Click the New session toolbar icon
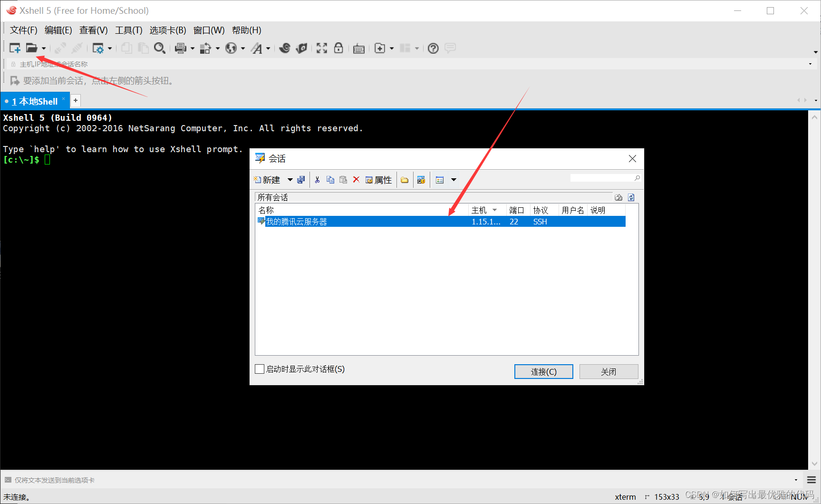Screen dimensions: 821x504 pos(15,48)
